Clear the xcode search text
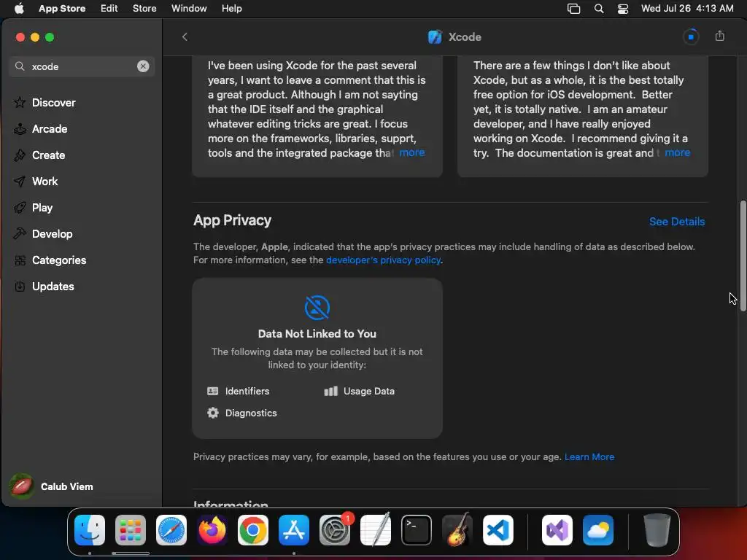This screenshot has height=560, width=747. pos(143,66)
